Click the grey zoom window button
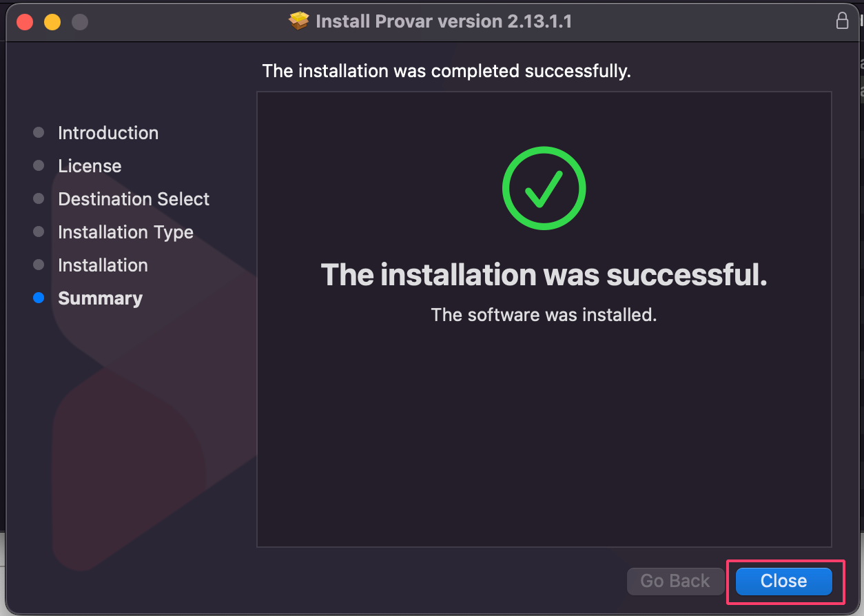The height and width of the screenshot is (616, 864). point(80,22)
